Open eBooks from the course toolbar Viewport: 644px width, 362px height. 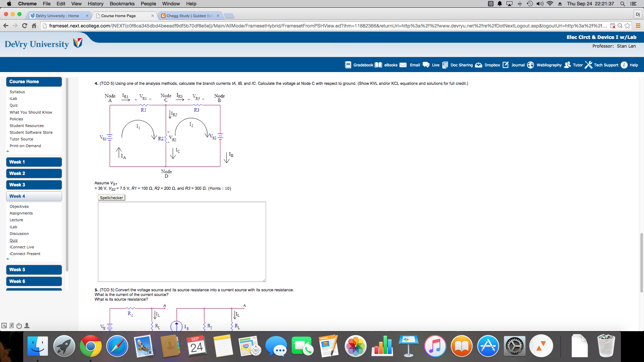(386, 65)
